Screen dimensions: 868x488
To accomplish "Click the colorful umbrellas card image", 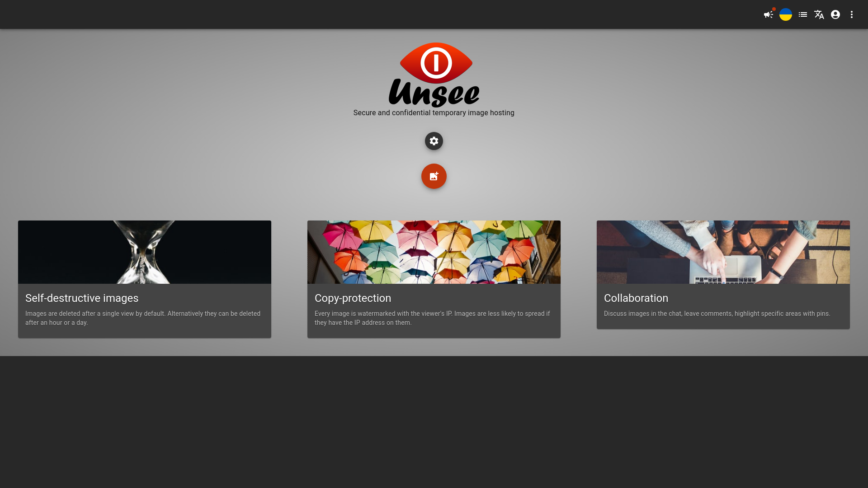I will [x=434, y=252].
